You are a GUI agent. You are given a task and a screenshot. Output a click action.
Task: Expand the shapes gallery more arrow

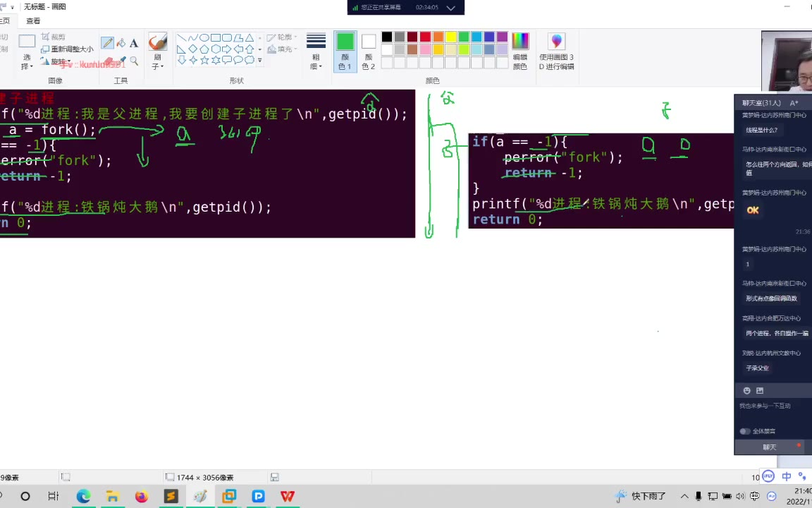click(259, 61)
